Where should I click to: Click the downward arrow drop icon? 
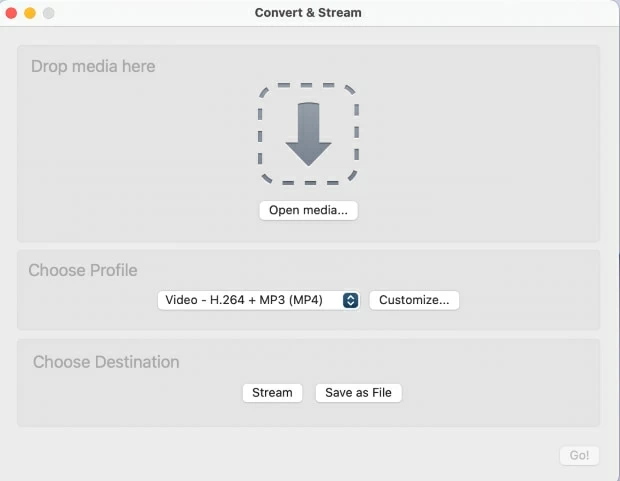[x=308, y=134]
